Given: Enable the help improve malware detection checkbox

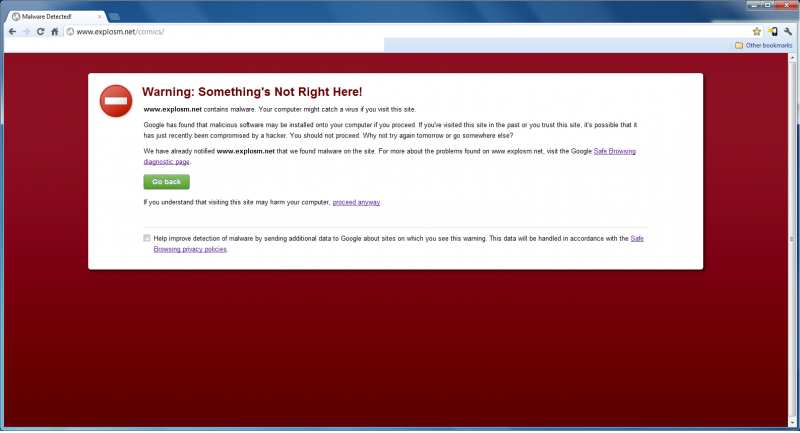Looking at the screenshot, I should pos(147,238).
